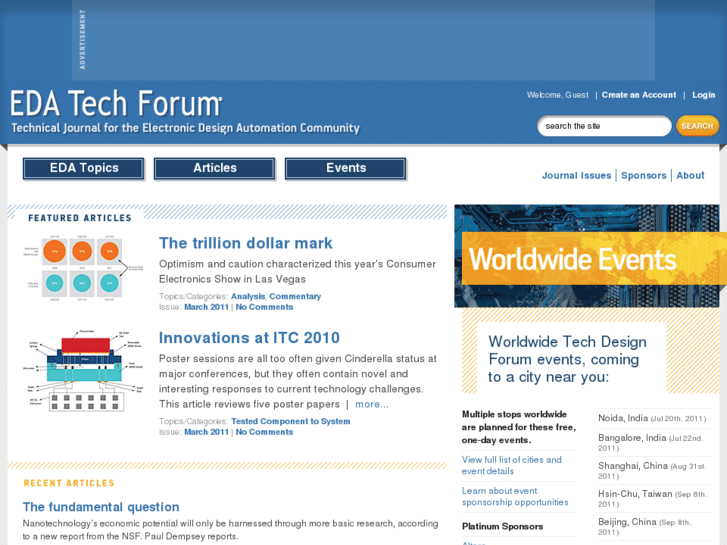View No Comments for ITC 2010 article
Image resolution: width=727 pixels, height=545 pixels.
pyautogui.click(x=264, y=432)
